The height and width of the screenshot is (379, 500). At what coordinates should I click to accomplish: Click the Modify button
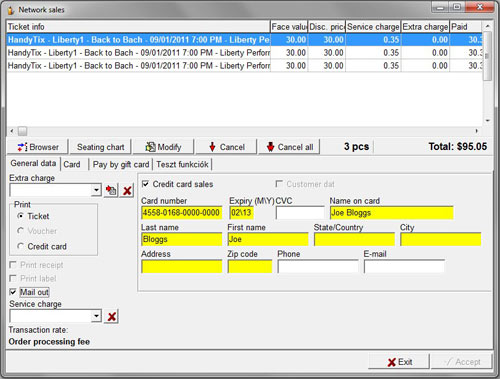(163, 147)
